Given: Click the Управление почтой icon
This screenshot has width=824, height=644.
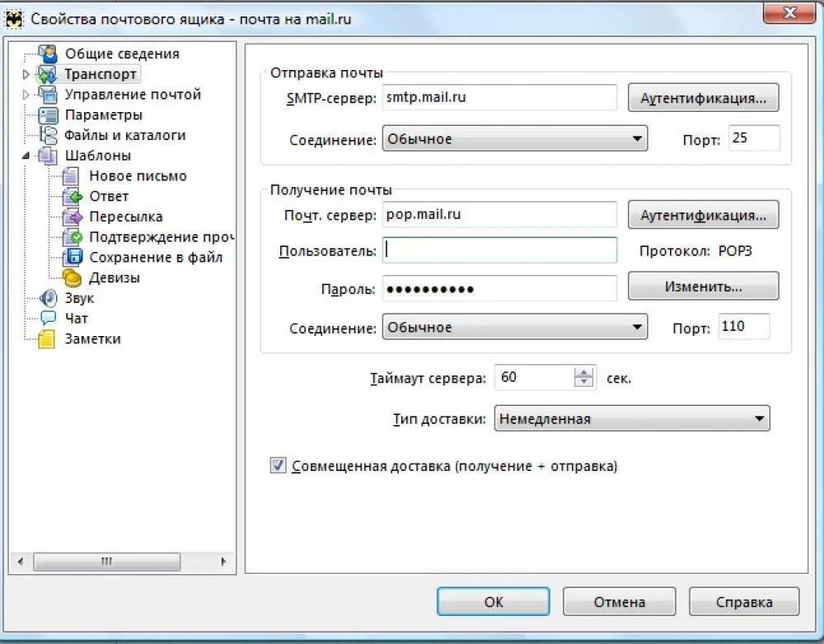Looking at the screenshot, I should pyautogui.click(x=48, y=95).
